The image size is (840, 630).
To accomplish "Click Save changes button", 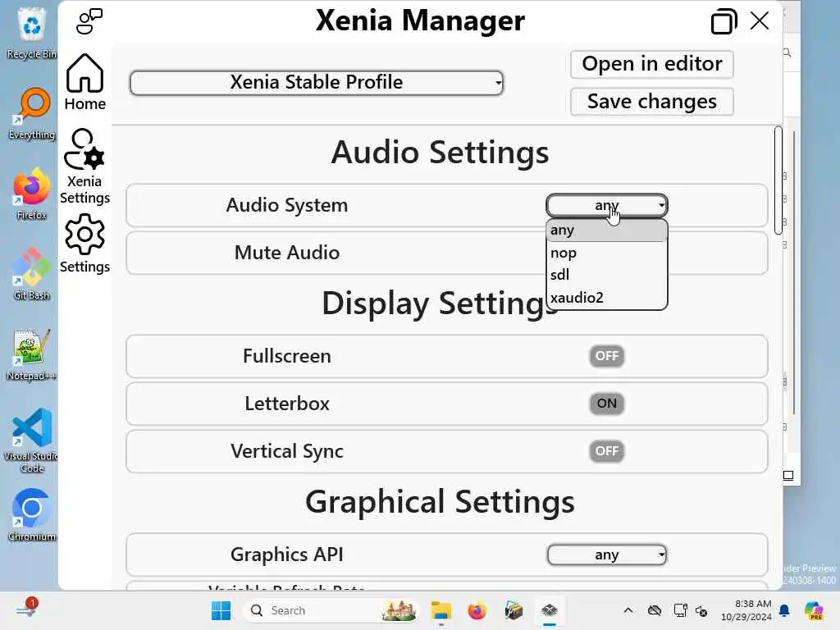I will pyautogui.click(x=652, y=101).
